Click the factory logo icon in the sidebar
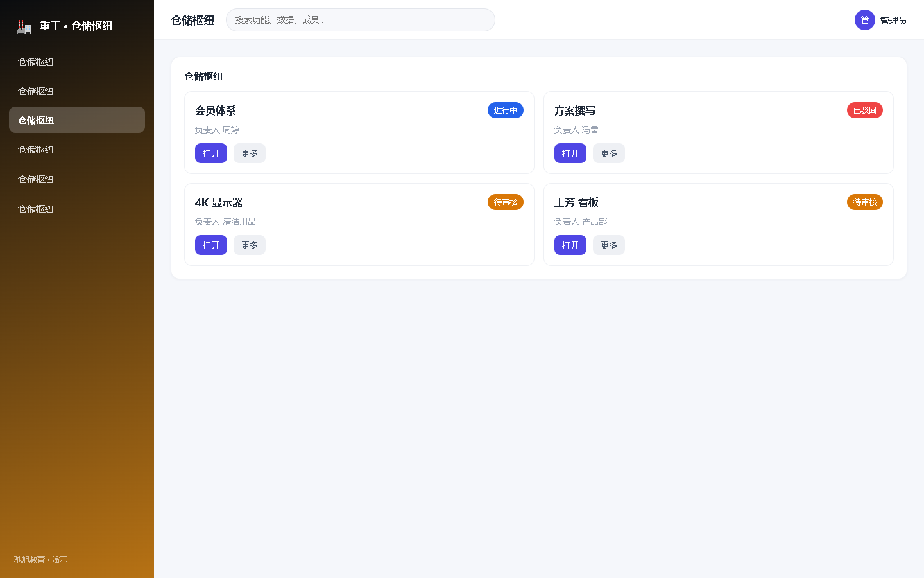The height and width of the screenshot is (578, 924). pyautogui.click(x=24, y=26)
